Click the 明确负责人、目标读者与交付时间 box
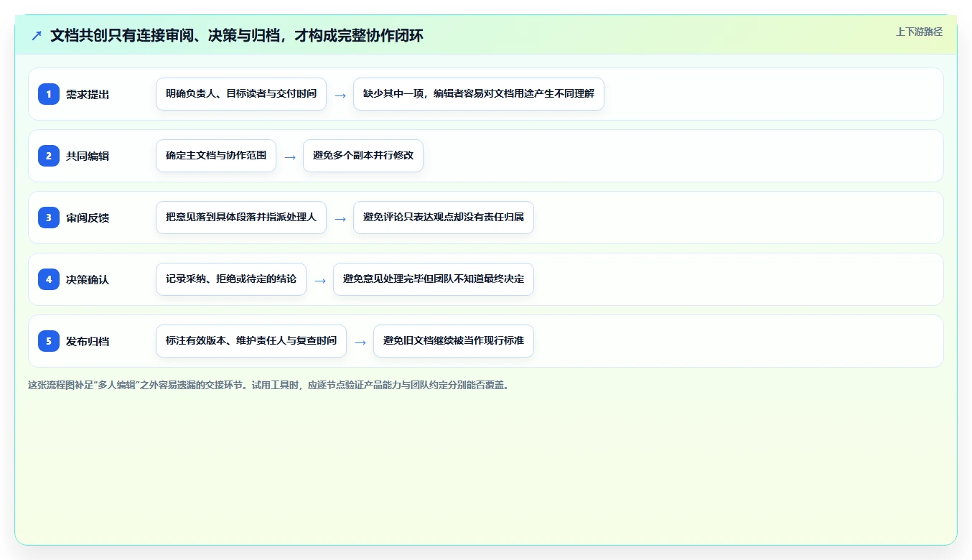 tap(241, 94)
